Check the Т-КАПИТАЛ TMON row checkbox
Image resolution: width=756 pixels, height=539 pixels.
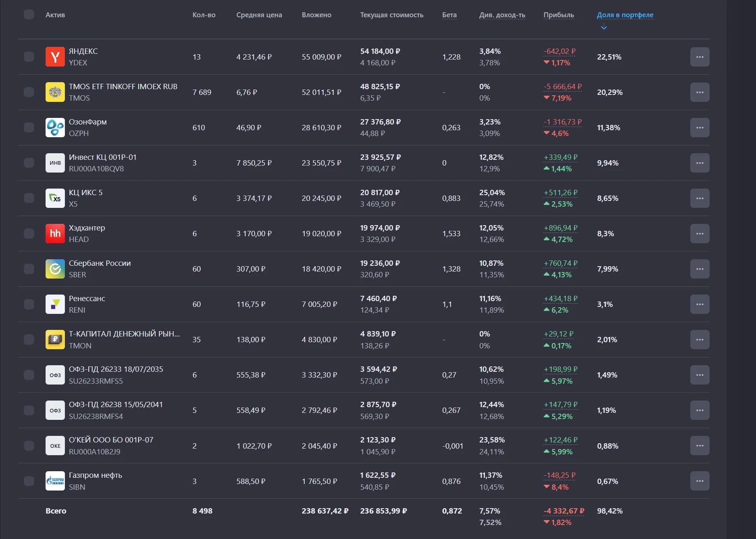[x=29, y=339]
